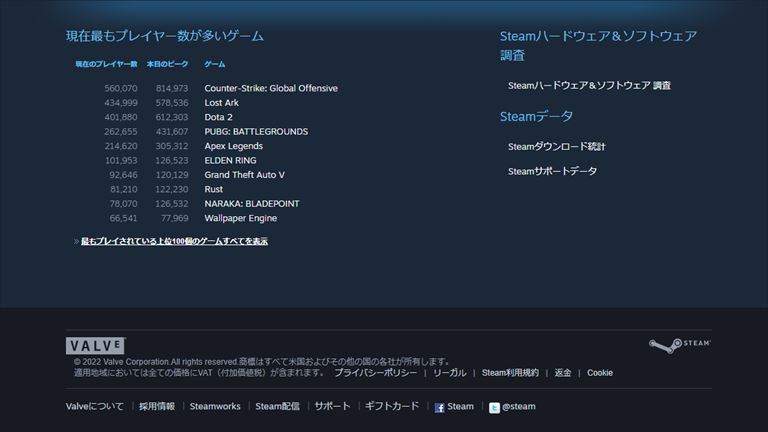The height and width of the screenshot is (432, 768).
Task: Select Dota 2 in the top games list
Action: click(218, 117)
